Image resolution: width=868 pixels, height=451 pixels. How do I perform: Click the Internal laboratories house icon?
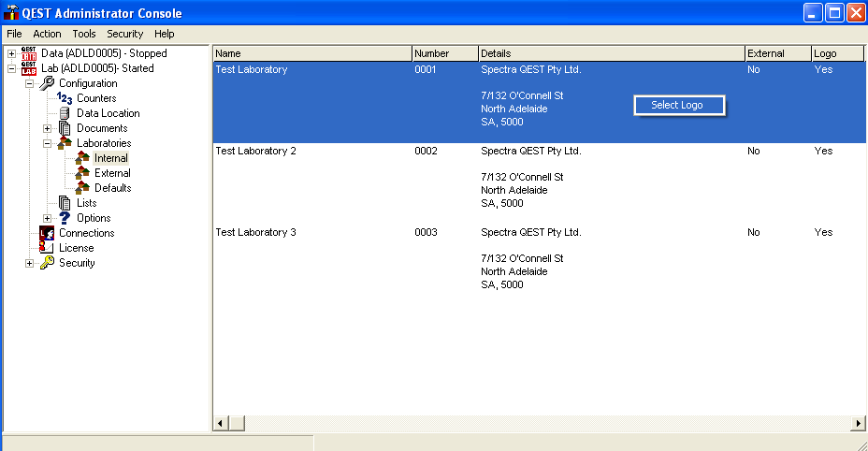[82, 158]
